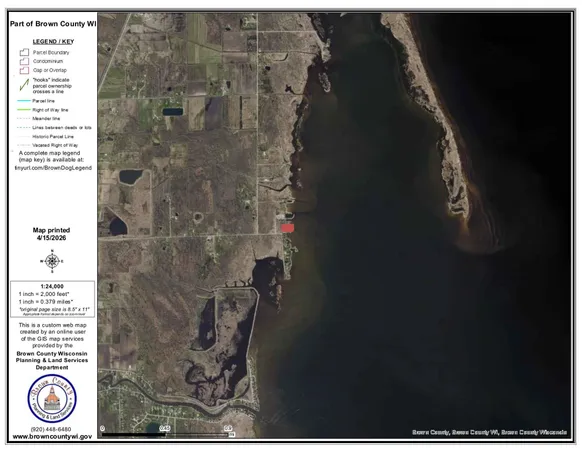Viewport: 582px width, 450px height.
Task: Open the www.browncountywi.gov link
Action: tap(52, 437)
